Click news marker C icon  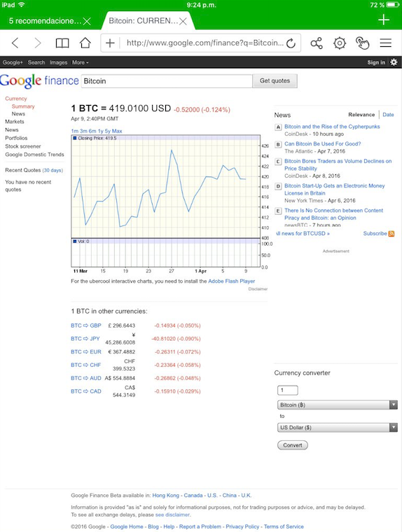[x=278, y=162]
